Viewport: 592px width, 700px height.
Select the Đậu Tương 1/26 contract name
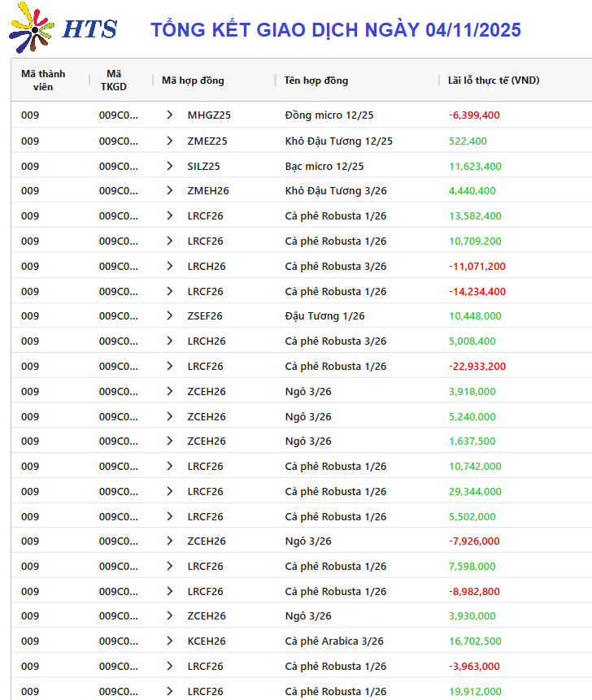click(x=324, y=316)
